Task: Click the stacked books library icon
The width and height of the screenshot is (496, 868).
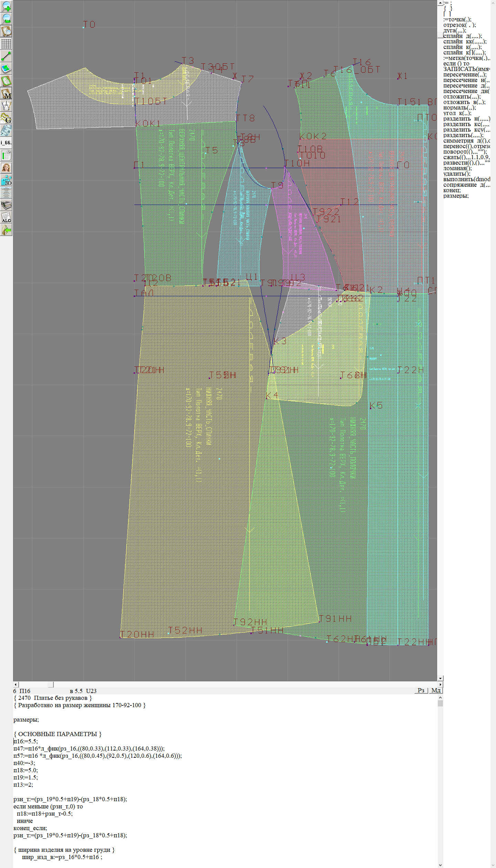Action: pyautogui.click(x=6, y=206)
